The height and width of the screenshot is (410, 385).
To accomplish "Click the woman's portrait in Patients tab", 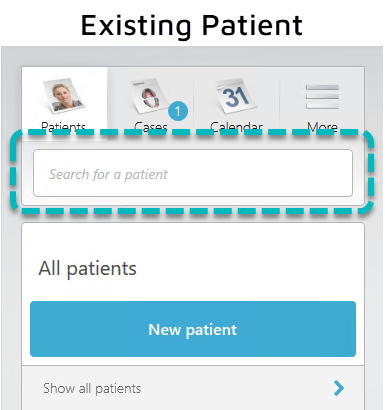I will pyautogui.click(x=63, y=96).
